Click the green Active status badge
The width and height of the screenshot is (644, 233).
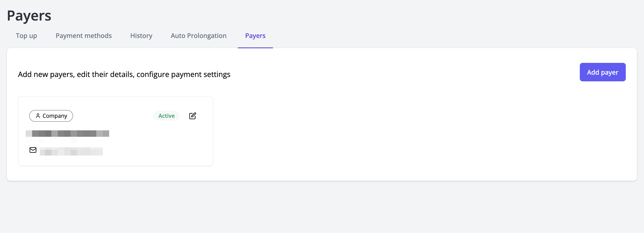tap(166, 116)
